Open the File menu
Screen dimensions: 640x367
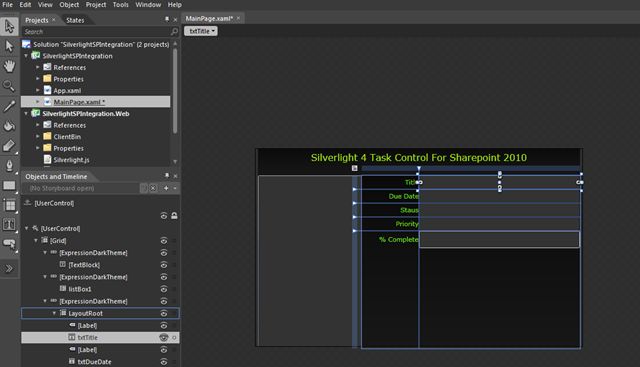tap(7, 4)
